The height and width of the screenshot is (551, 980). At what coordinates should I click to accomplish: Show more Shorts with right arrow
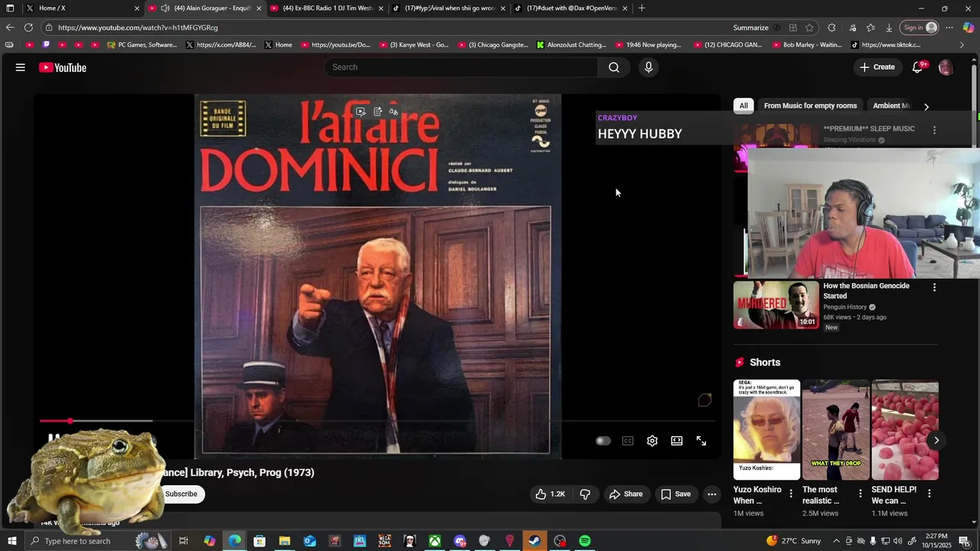click(x=936, y=440)
